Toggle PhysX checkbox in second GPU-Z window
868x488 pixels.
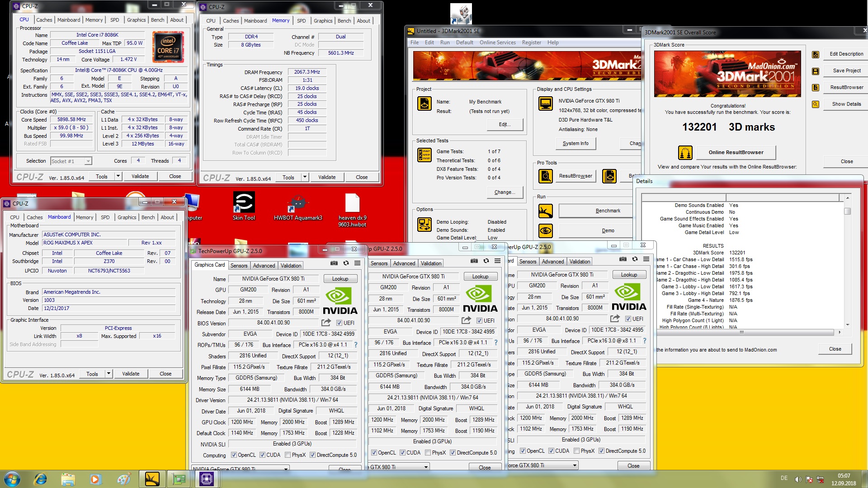pyautogui.click(x=428, y=453)
